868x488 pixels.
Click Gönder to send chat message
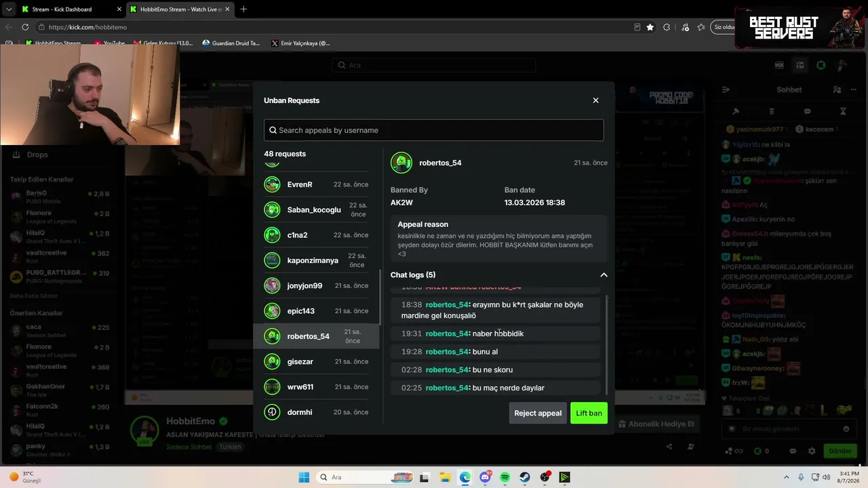pyautogui.click(x=840, y=451)
